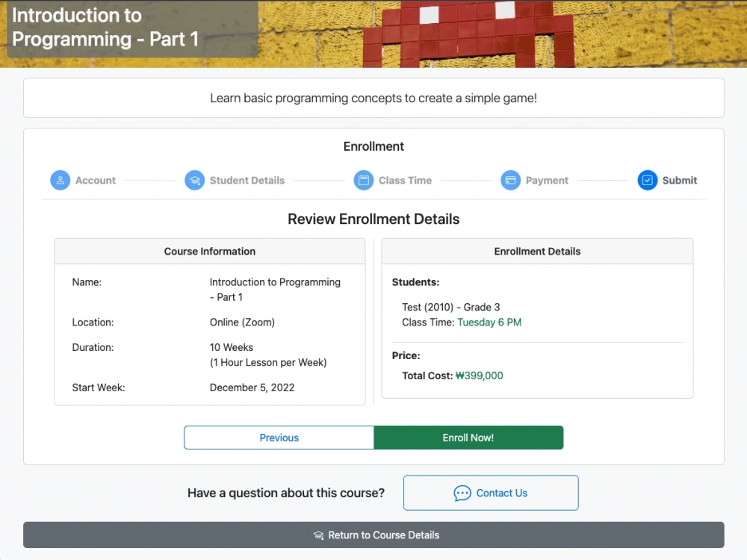
Task: Select the Submit step label
Action: (x=679, y=181)
